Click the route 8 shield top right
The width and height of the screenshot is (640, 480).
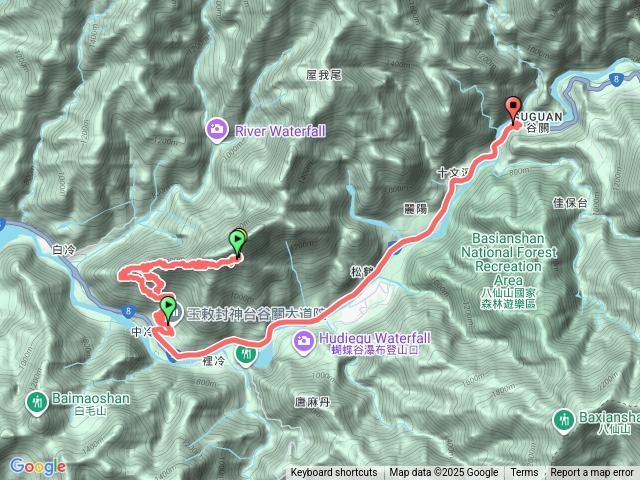(x=616, y=79)
